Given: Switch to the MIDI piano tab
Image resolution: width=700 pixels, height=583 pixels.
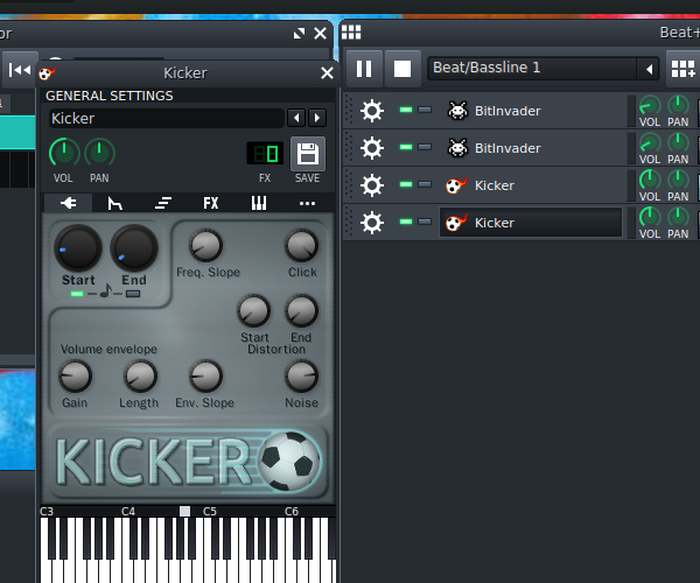Looking at the screenshot, I should pyautogui.click(x=259, y=204).
